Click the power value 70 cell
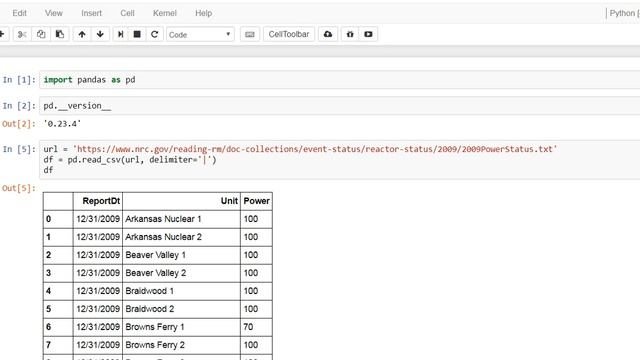 point(256,327)
